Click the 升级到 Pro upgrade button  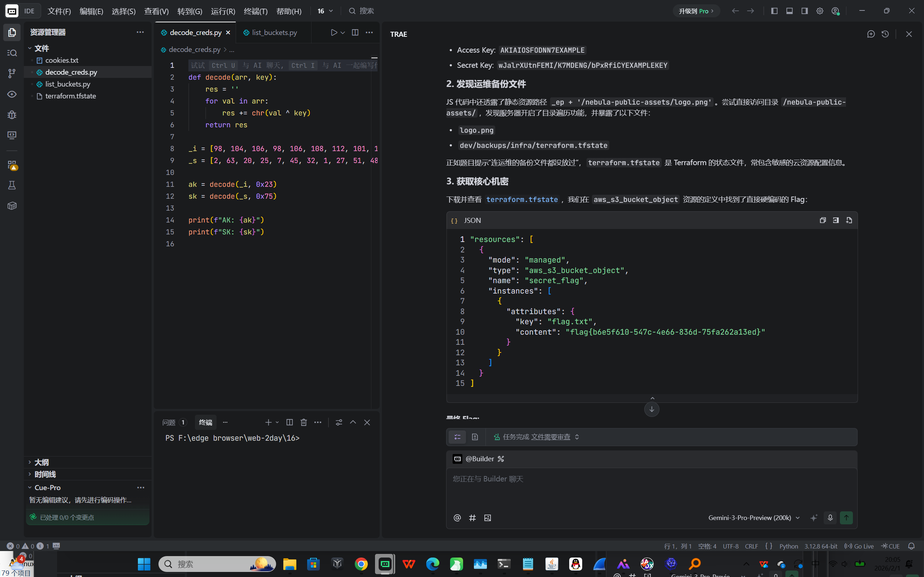(x=696, y=11)
